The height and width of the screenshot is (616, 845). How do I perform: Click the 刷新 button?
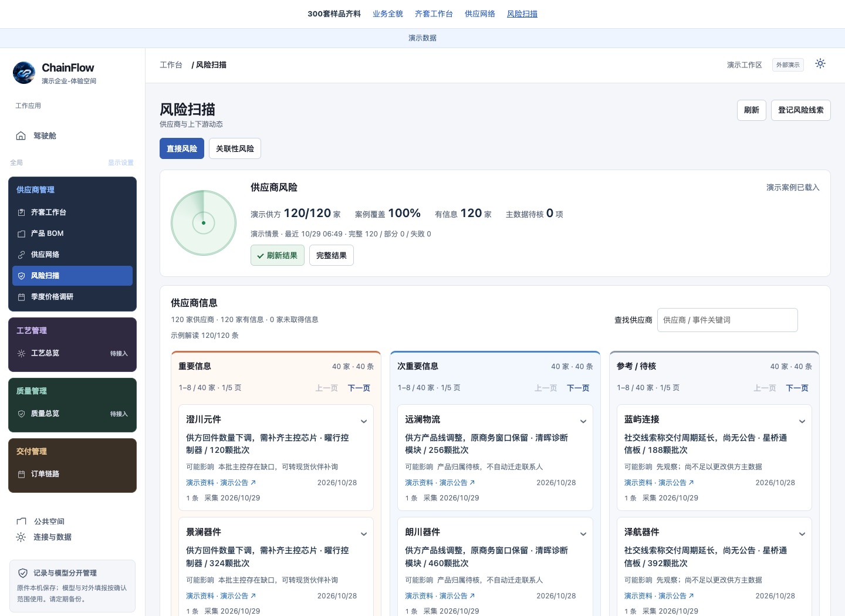tap(752, 110)
